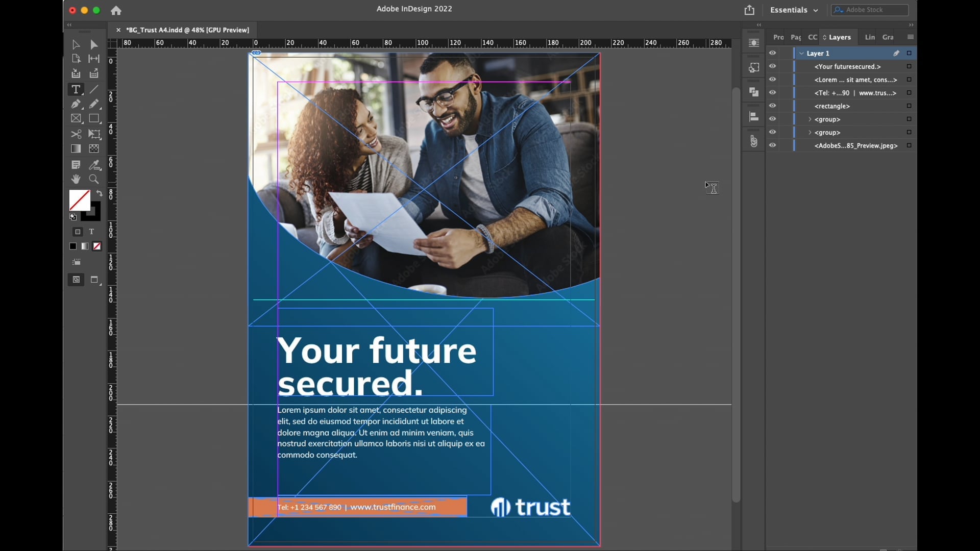Select the Direct Selection tool
Image resolution: width=980 pixels, height=551 pixels.
pos(94,45)
